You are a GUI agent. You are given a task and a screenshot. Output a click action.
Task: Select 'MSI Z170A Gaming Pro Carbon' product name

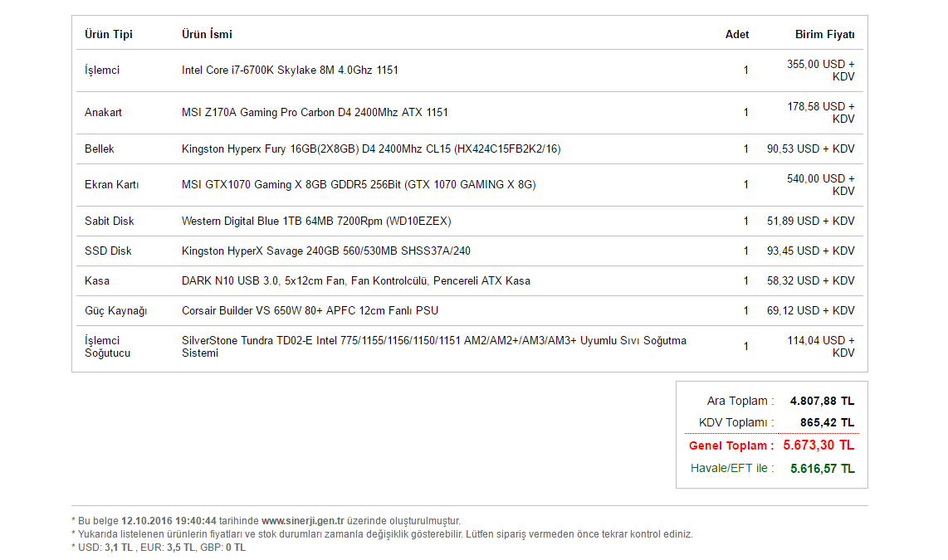pos(315,112)
